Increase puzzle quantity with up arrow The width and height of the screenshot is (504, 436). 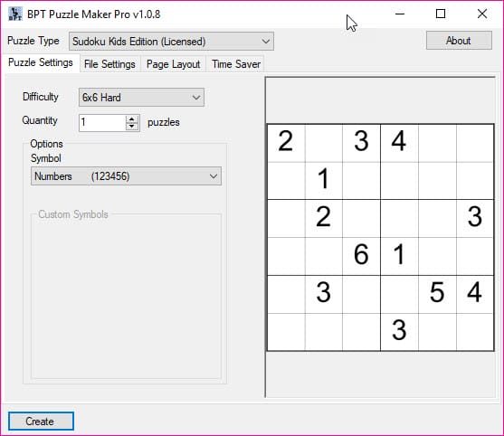132,119
